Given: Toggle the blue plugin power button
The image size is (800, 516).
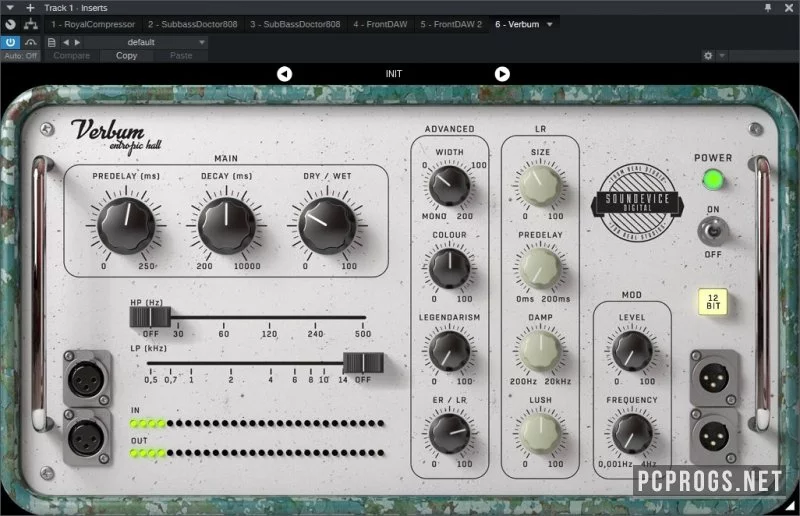Looking at the screenshot, I should (x=10, y=42).
